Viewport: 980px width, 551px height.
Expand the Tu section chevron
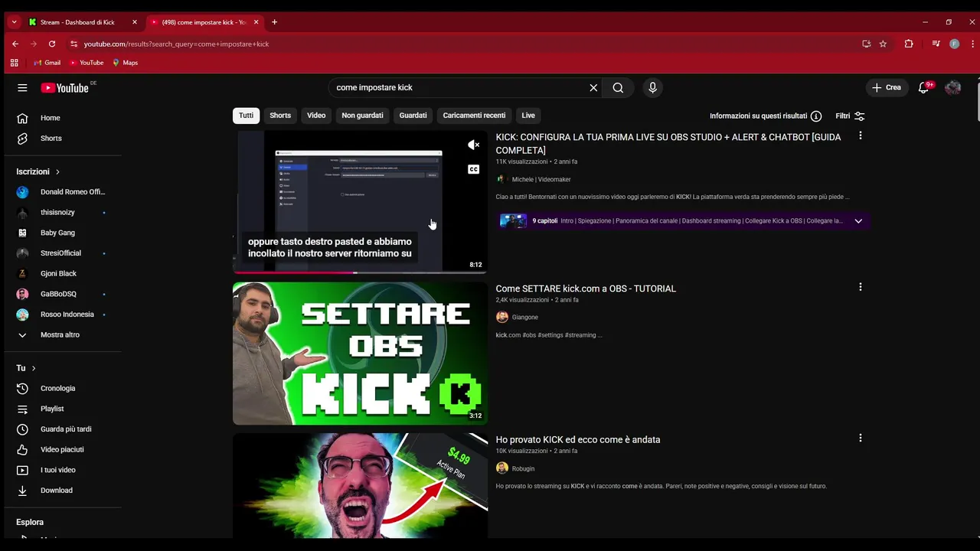point(34,368)
